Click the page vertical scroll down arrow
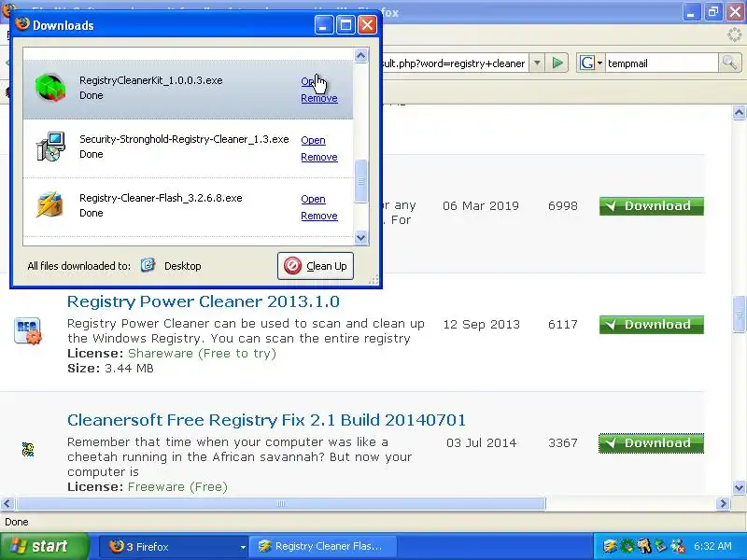747x560 pixels. (x=739, y=487)
